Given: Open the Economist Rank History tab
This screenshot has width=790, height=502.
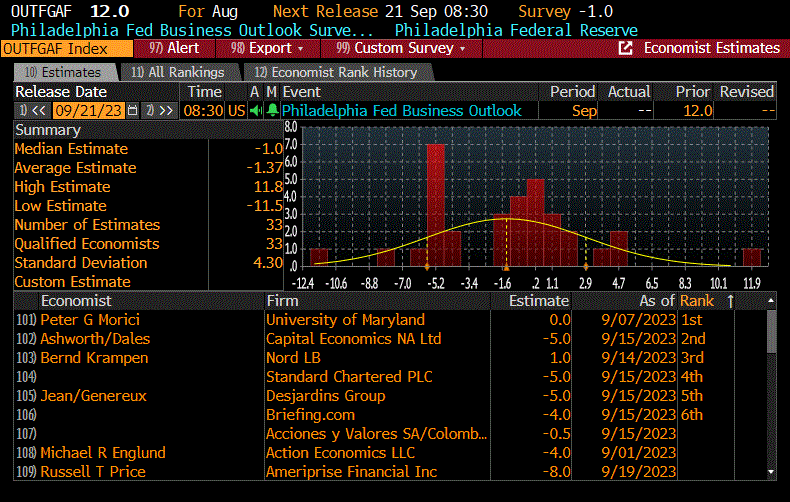Looking at the screenshot, I should pos(337,73).
